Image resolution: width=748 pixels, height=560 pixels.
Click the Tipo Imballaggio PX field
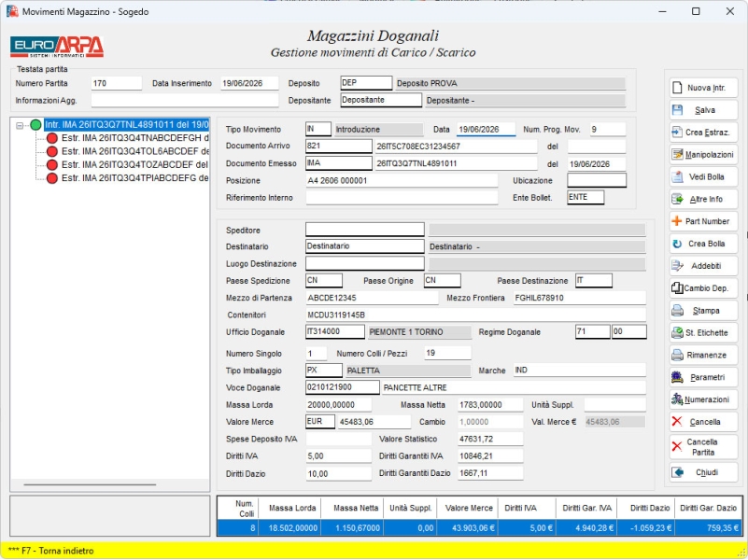(324, 371)
